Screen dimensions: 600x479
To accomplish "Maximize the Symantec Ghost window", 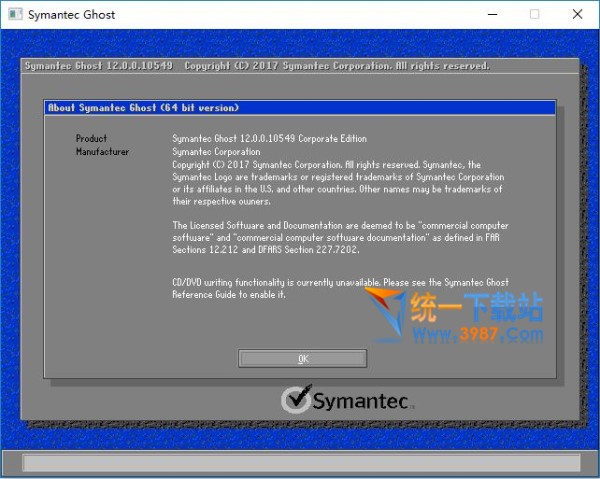I will (535, 15).
